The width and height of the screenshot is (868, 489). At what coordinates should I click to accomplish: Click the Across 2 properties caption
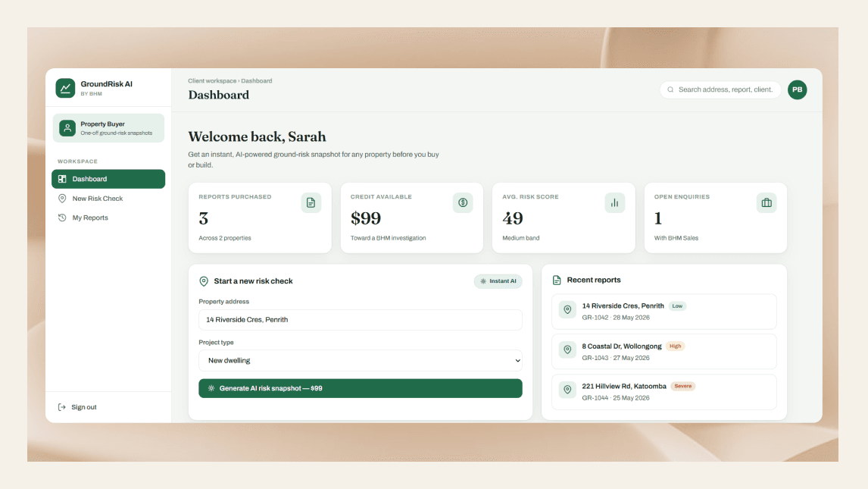click(x=225, y=238)
